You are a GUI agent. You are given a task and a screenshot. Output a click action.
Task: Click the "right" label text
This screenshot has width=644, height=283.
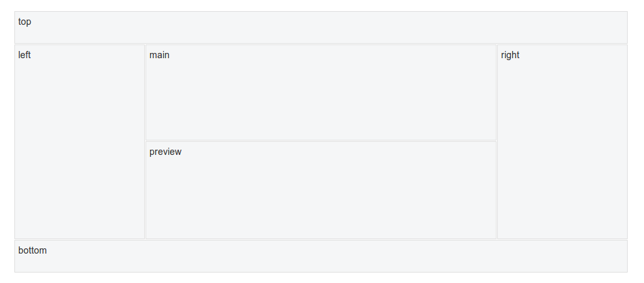pos(510,55)
